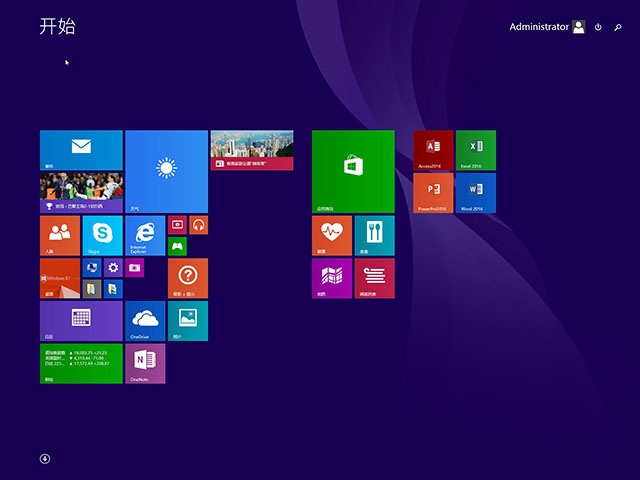Open the This PC small computer tile
Viewport: 640px width, 480px height.
92,268
